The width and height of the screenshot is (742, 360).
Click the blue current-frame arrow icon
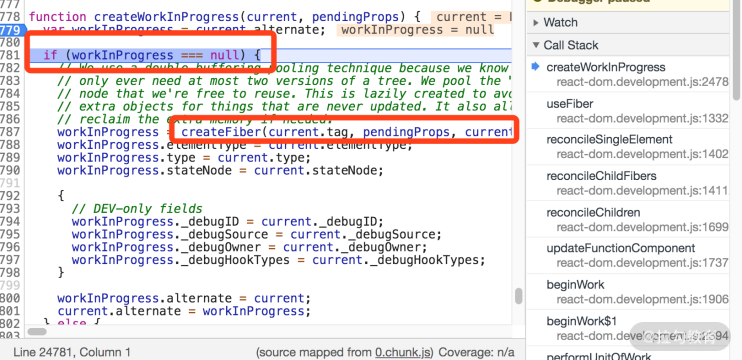[x=536, y=67]
